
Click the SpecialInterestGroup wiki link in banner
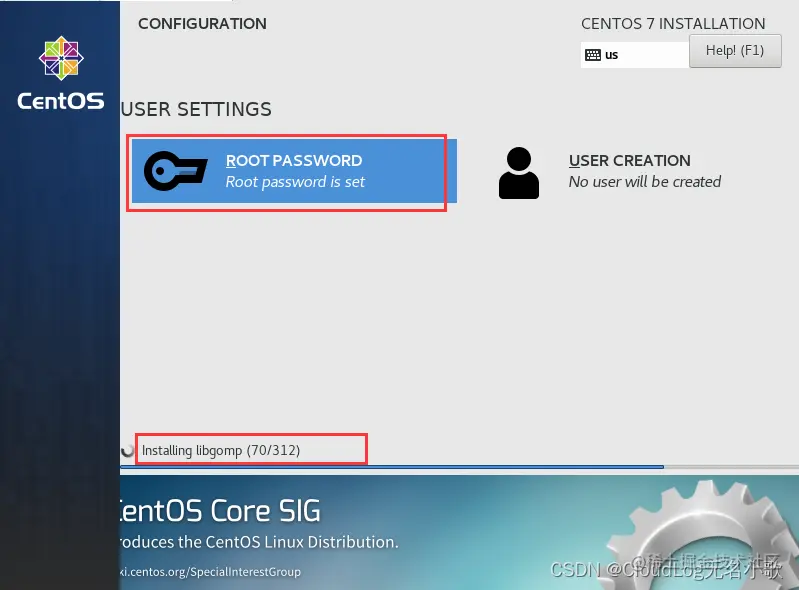(210, 572)
